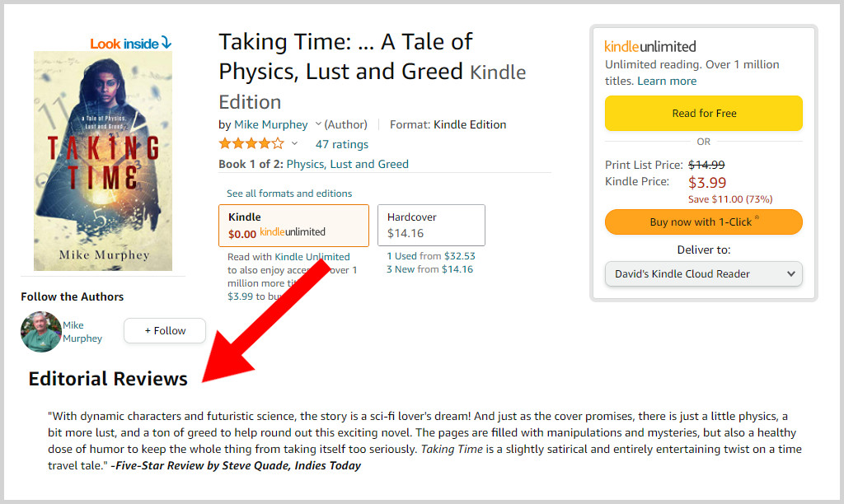Click the Read for Free button

coord(703,113)
